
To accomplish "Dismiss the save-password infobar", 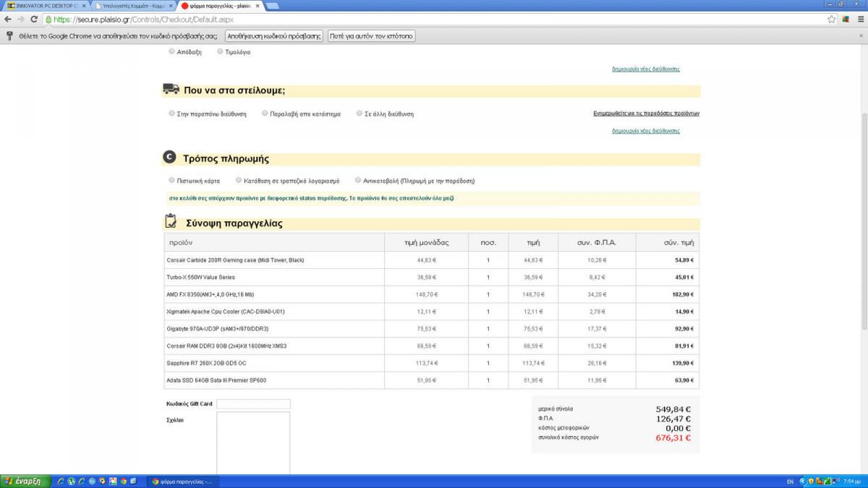I will coord(859,35).
